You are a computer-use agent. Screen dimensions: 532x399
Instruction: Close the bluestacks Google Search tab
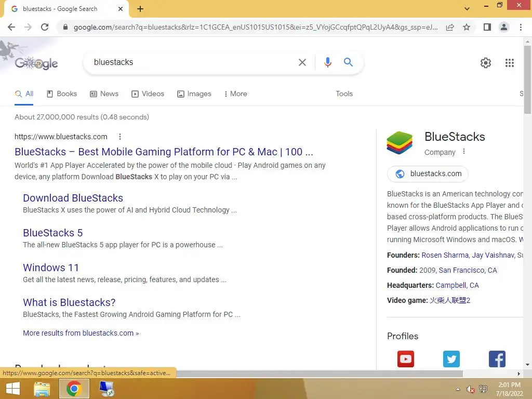coord(121,9)
